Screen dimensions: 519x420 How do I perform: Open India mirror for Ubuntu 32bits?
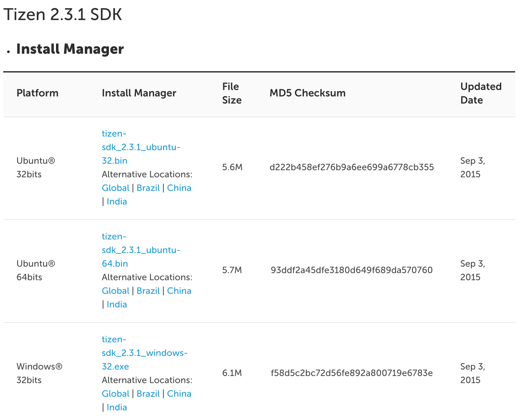[117, 202]
